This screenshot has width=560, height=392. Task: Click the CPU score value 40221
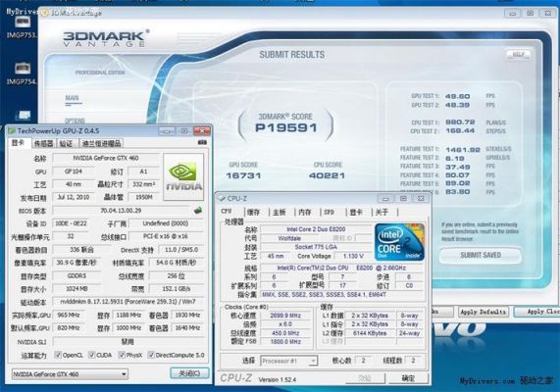click(x=327, y=175)
